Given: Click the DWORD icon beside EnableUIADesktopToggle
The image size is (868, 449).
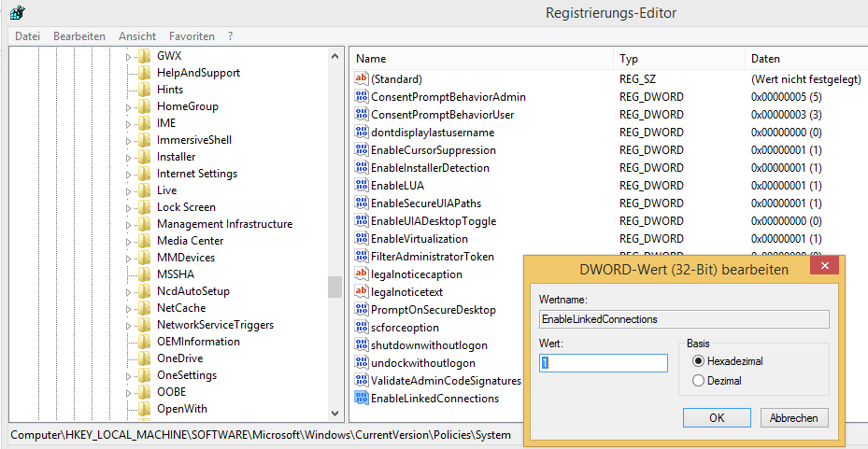Looking at the screenshot, I should tap(362, 221).
